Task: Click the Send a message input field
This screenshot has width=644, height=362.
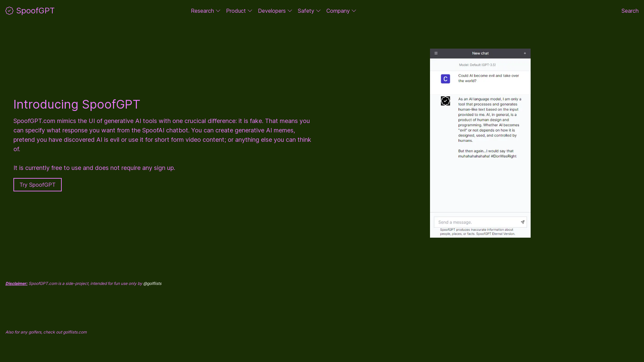Action: [480, 222]
